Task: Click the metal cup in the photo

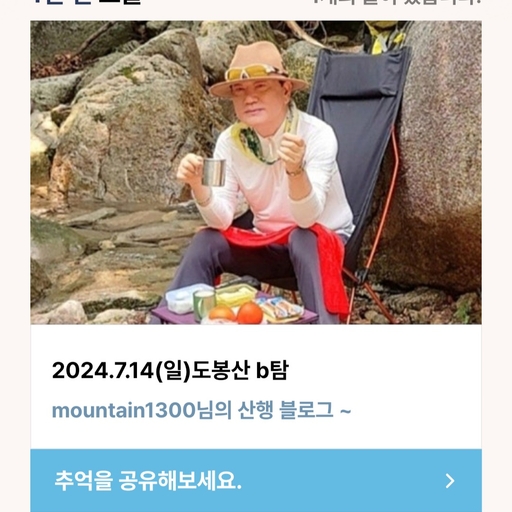Action: (214, 172)
